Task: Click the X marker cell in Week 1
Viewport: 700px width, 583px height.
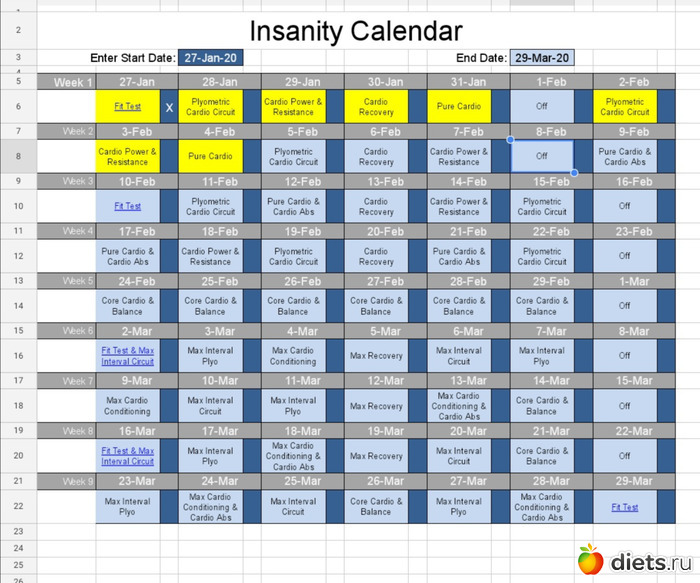Action: coord(169,106)
